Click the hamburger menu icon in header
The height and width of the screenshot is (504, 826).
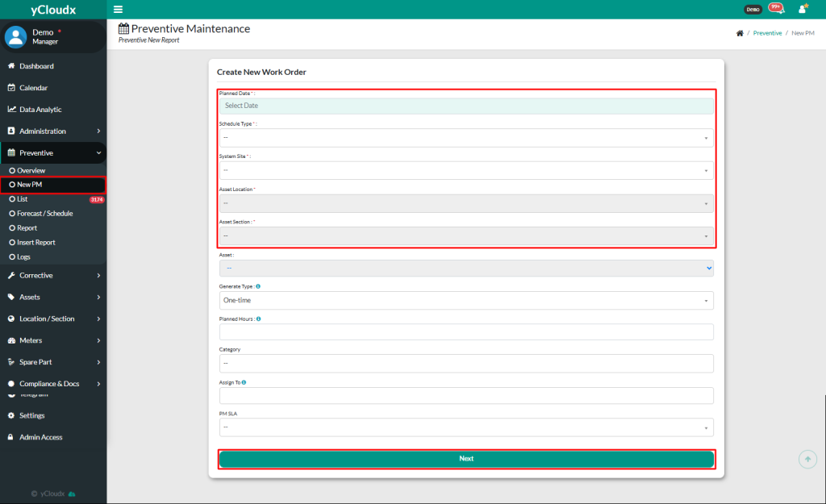[x=119, y=10]
